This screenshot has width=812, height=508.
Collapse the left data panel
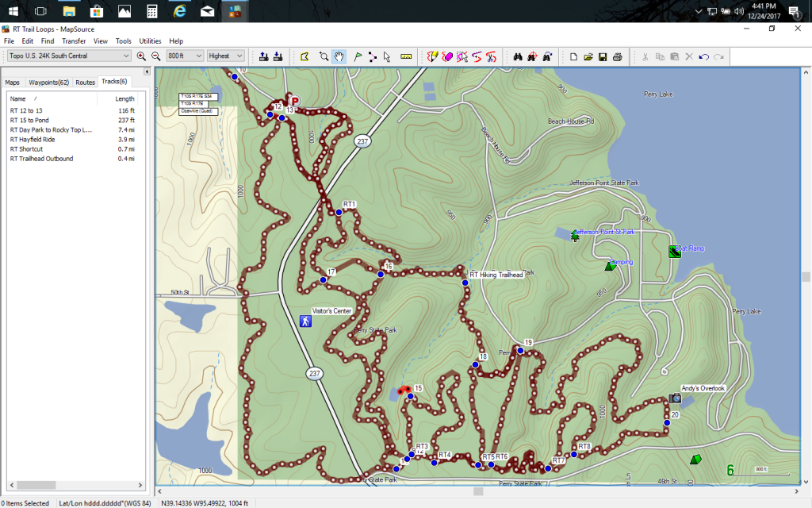tap(147, 71)
